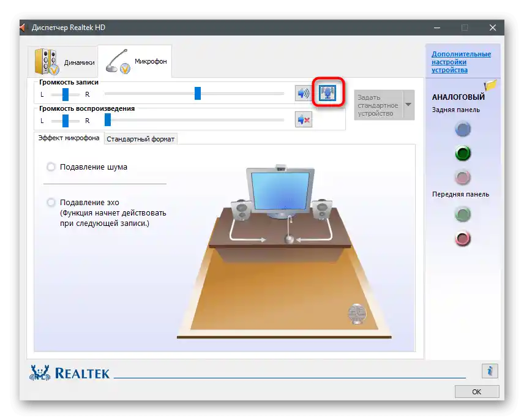Click the microphone boost icon
The height and width of the screenshot is (420, 524).
click(327, 92)
